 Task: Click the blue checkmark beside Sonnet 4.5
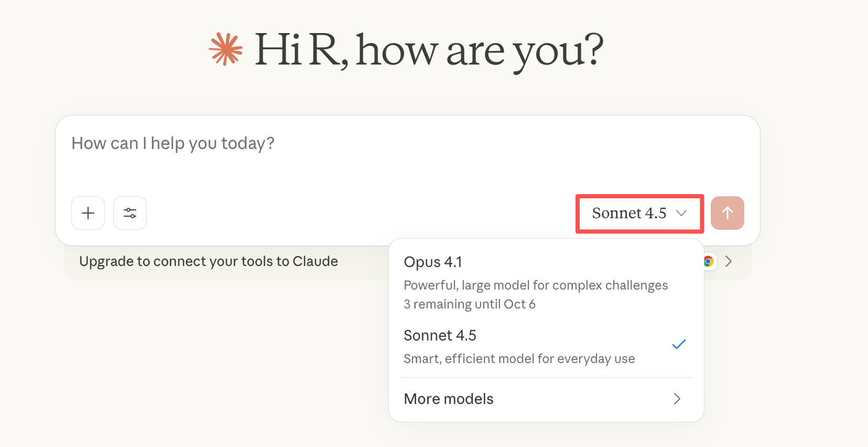pyautogui.click(x=679, y=344)
